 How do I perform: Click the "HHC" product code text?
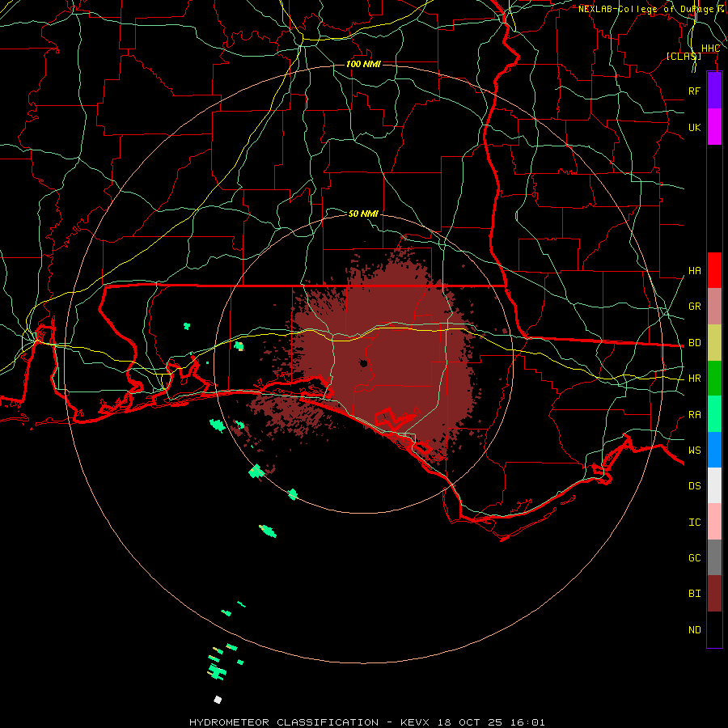(x=710, y=49)
